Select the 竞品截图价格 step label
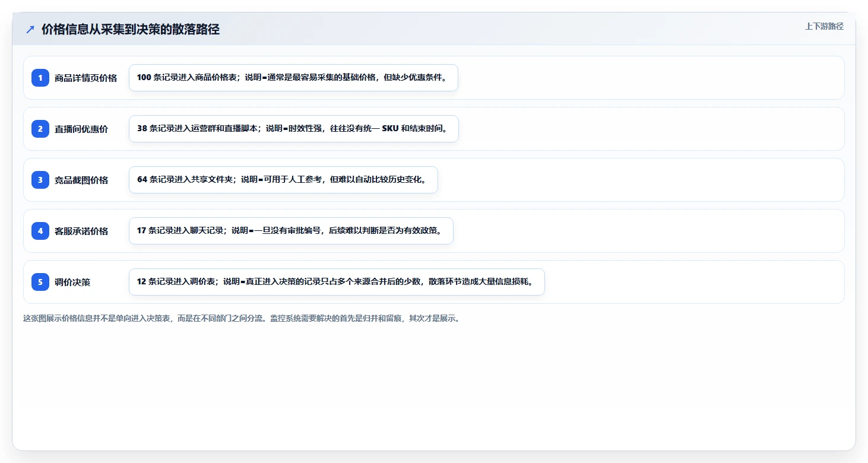868x463 pixels. coord(81,180)
